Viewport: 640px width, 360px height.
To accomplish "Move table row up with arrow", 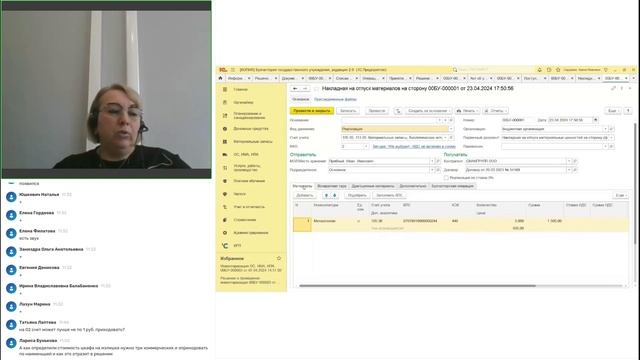I will [x=326, y=196].
